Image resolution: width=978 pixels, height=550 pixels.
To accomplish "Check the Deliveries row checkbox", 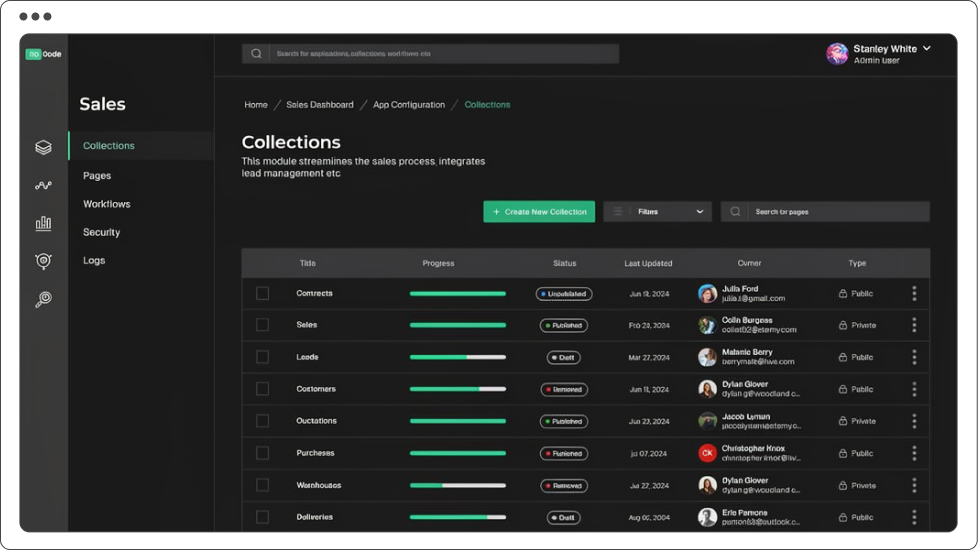I will [263, 517].
